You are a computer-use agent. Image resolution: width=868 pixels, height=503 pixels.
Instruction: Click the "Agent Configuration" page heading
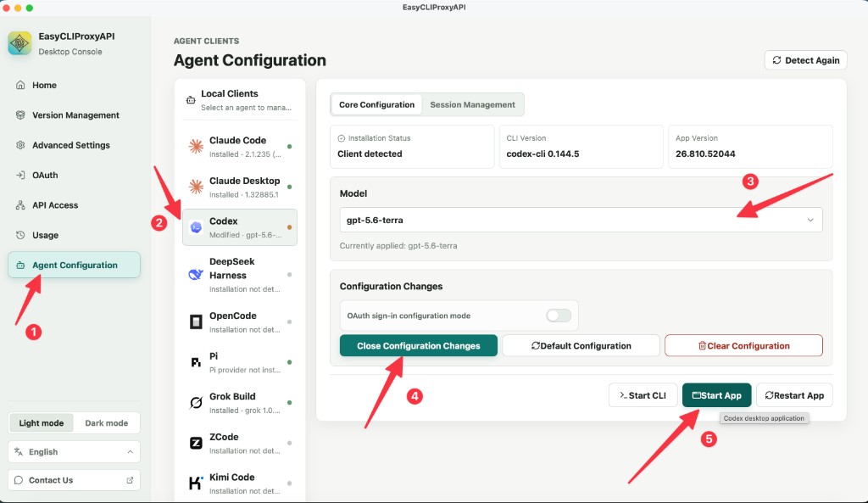point(250,60)
